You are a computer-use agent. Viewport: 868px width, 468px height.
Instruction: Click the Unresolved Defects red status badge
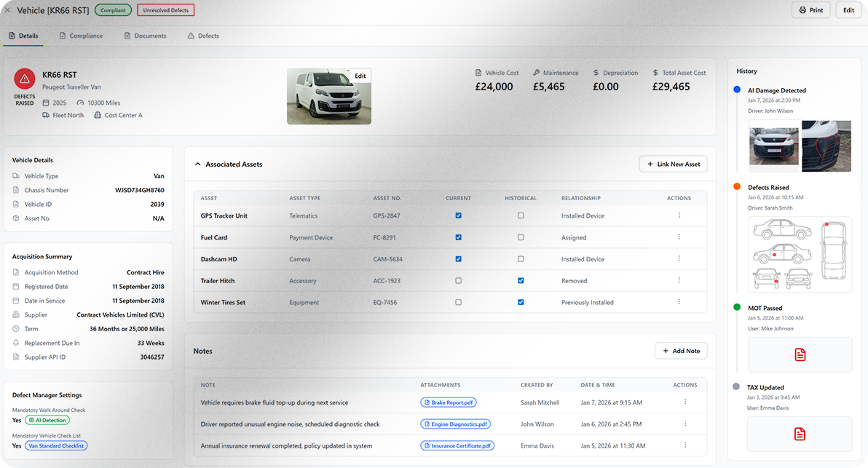point(165,10)
